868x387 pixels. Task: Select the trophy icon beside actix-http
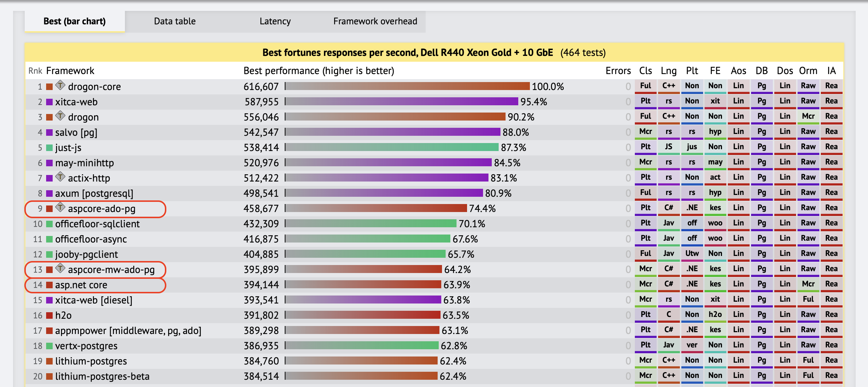pos(61,178)
